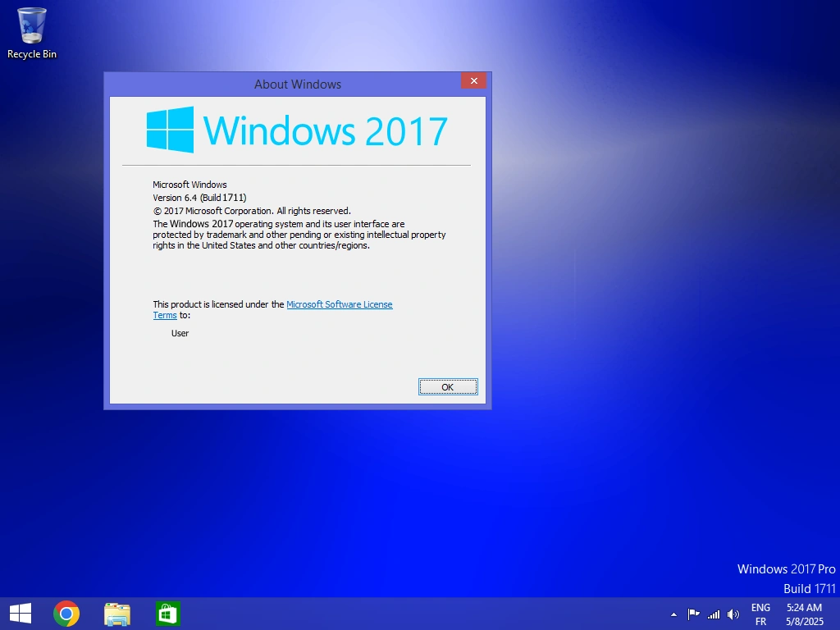The image size is (840, 630).
Task: Close the About Windows dialog
Action: (x=473, y=80)
